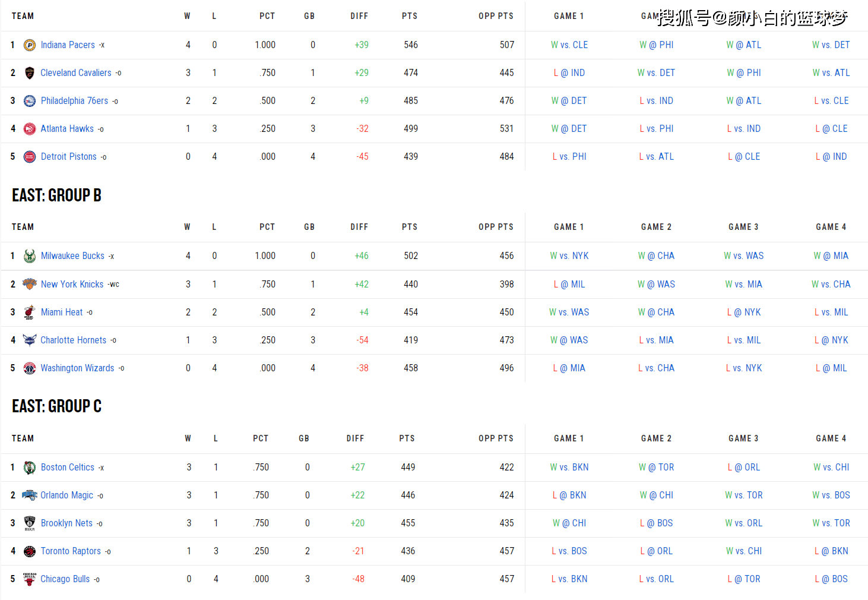Open Bulls Game 4 loss @ BOS
The width and height of the screenshot is (868, 600).
(x=831, y=579)
